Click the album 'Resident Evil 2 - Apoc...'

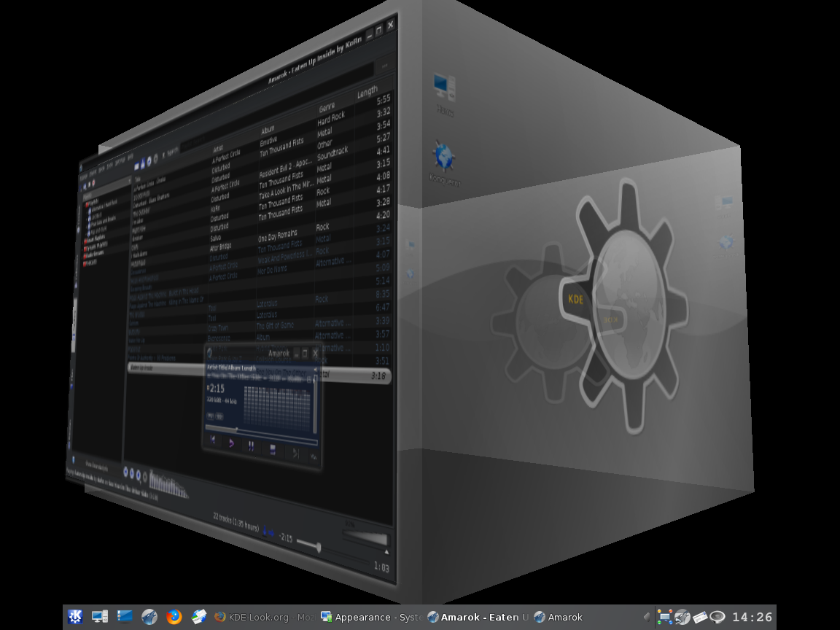pyautogui.click(x=285, y=170)
